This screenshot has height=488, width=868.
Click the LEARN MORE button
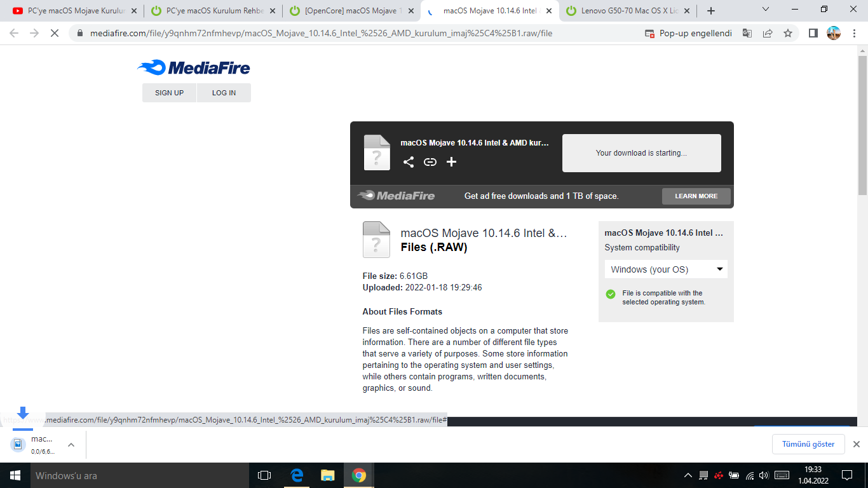696,196
